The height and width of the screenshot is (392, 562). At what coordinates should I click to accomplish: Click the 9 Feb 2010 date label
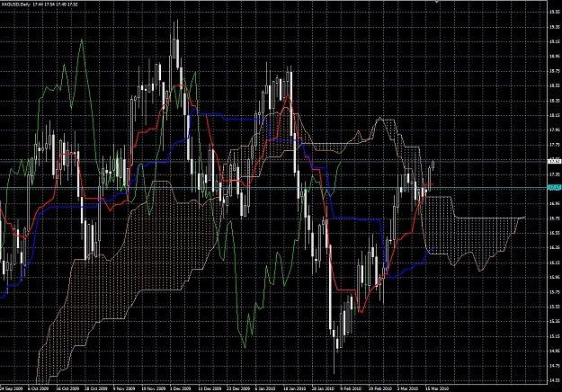351,388
